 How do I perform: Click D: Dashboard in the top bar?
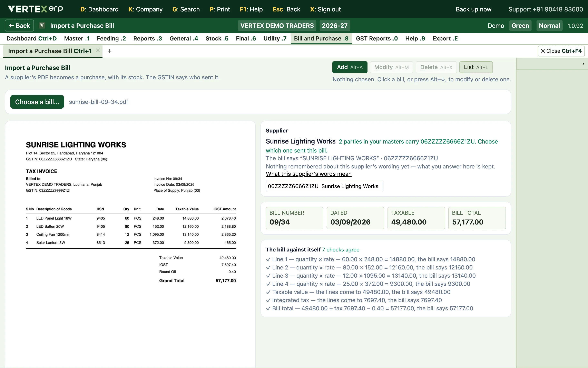pyautogui.click(x=99, y=9)
